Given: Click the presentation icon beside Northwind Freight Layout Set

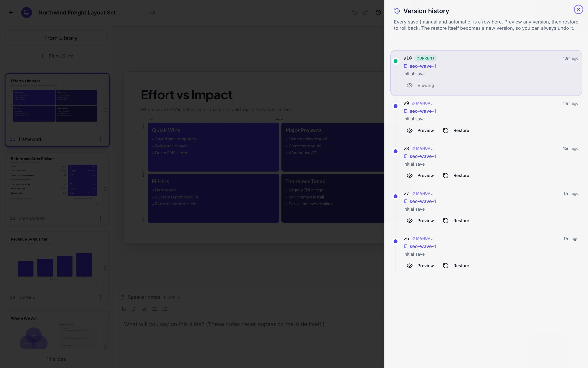Looking at the screenshot, I should pos(27,12).
